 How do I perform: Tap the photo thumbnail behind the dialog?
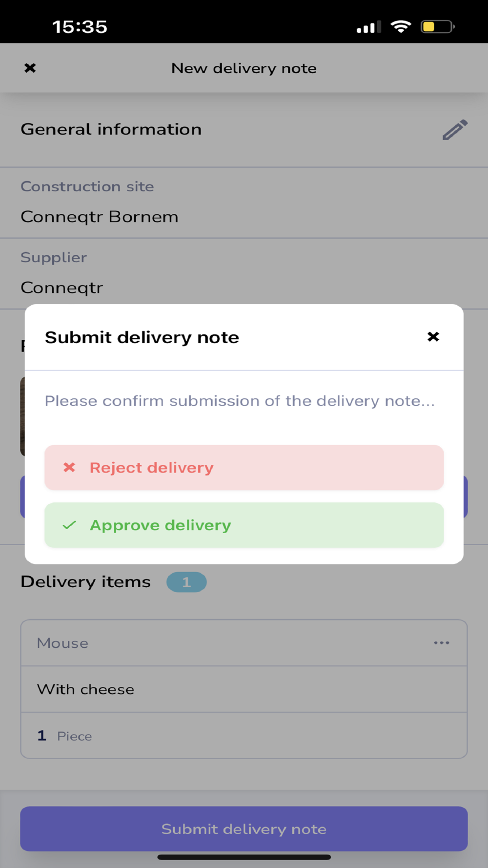pyautogui.click(x=22, y=416)
